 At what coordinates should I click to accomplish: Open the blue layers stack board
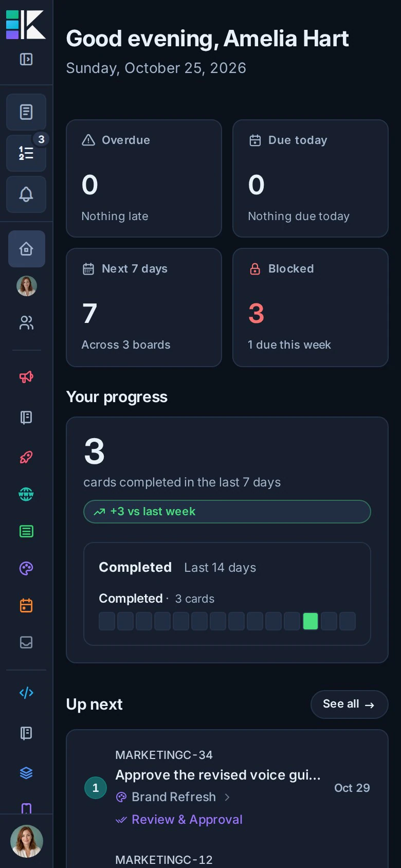pyautogui.click(x=26, y=773)
